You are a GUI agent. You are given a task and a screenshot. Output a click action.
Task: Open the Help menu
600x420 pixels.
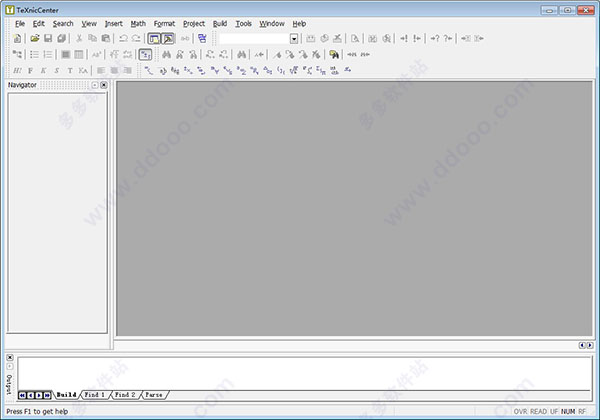tap(299, 24)
